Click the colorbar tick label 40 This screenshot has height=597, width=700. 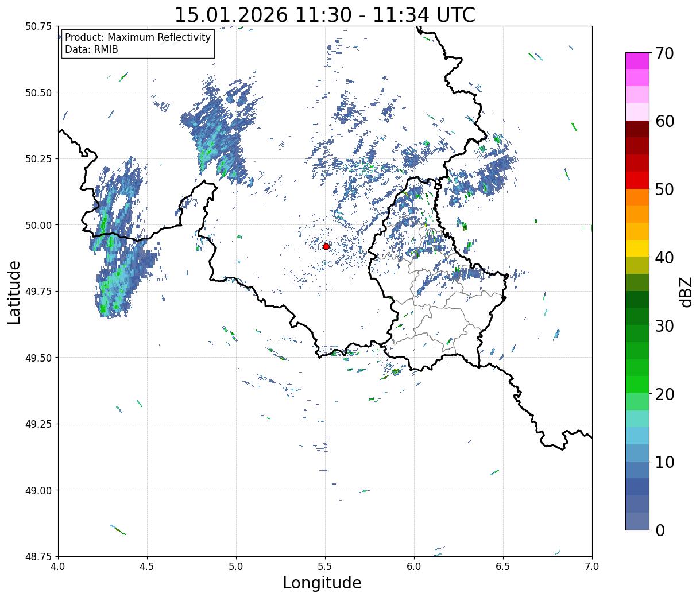coord(665,257)
